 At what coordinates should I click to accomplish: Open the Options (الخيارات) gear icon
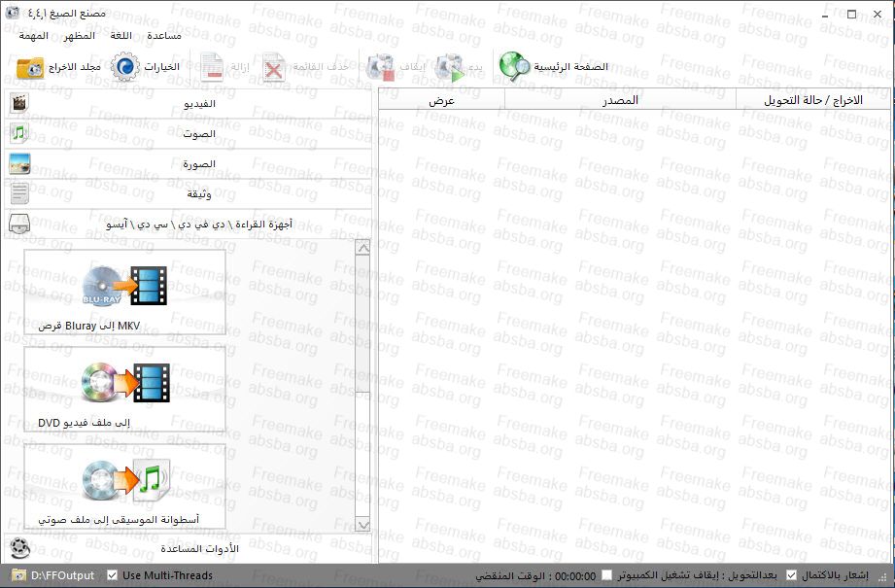tap(125, 67)
